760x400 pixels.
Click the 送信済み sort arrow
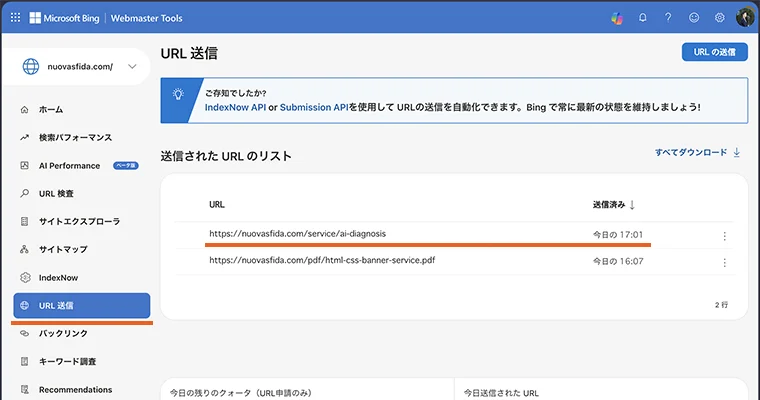point(632,205)
